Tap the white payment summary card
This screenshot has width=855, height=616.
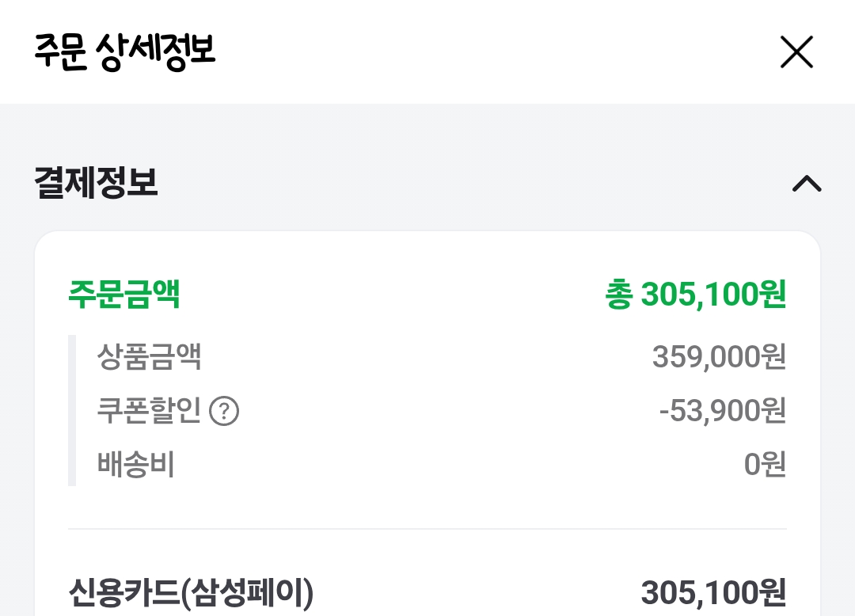tap(427, 424)
